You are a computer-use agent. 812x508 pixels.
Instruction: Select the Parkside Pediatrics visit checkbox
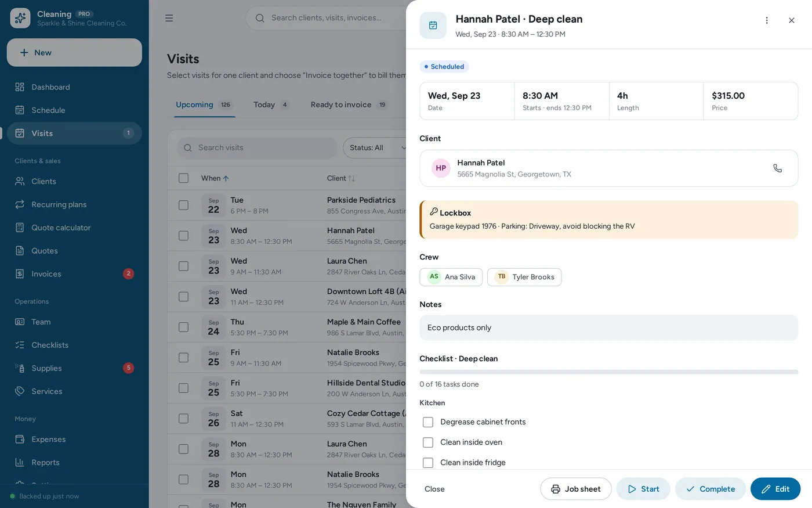click(x=184, y=205)
